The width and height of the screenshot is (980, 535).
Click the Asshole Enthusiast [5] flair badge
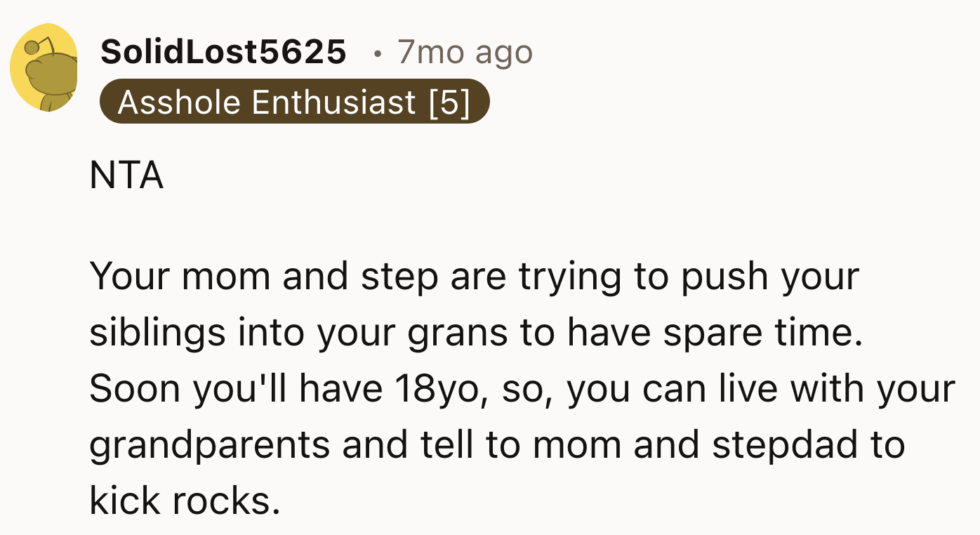coord(295,102)
